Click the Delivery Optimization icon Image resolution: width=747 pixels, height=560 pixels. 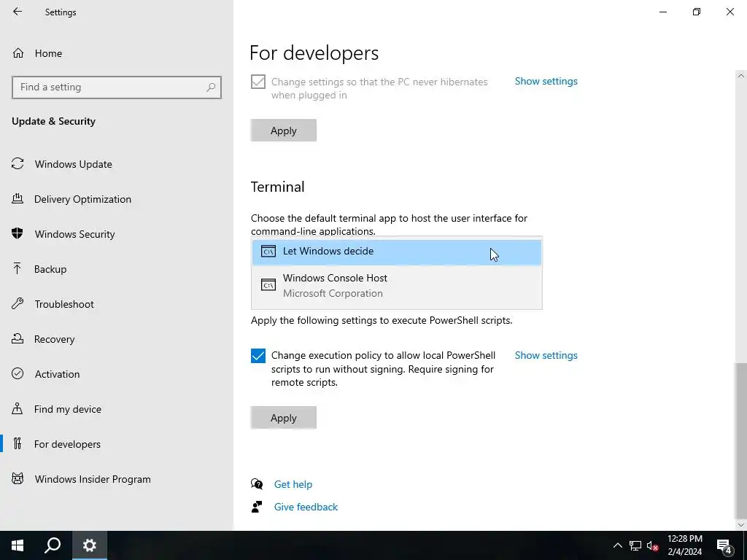(18, 198)
